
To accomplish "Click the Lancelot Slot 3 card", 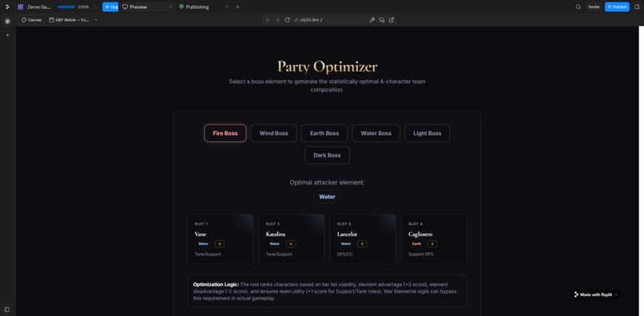I will (363, 239).
